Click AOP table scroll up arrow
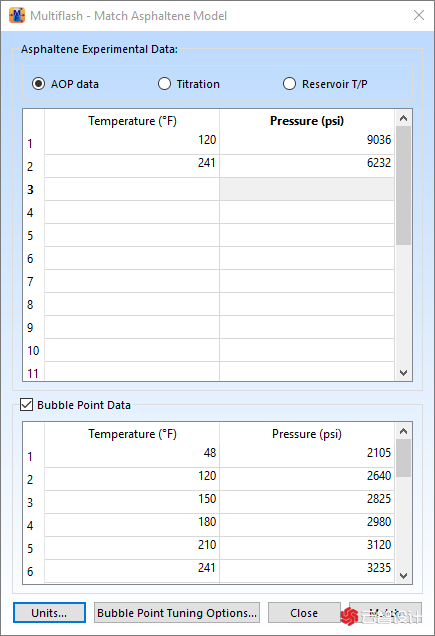The image size is (435, 636). (x=403, y=118)
